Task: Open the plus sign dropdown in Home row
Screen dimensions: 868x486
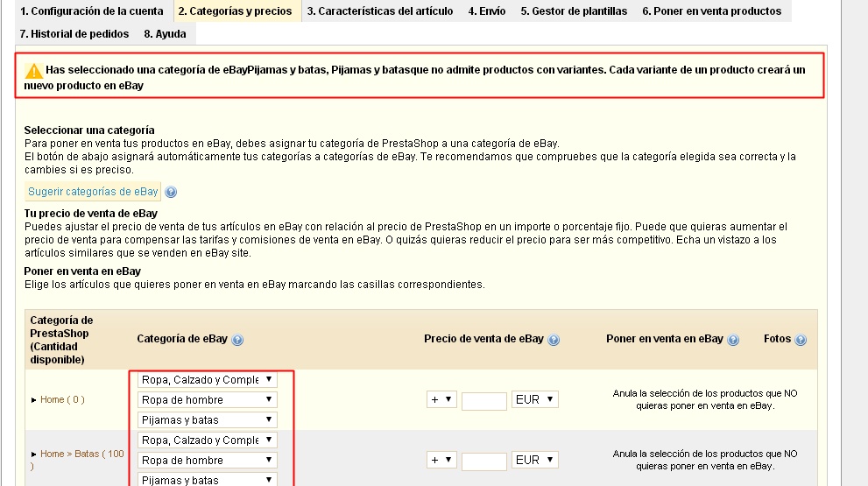Action: coord(441,399)
